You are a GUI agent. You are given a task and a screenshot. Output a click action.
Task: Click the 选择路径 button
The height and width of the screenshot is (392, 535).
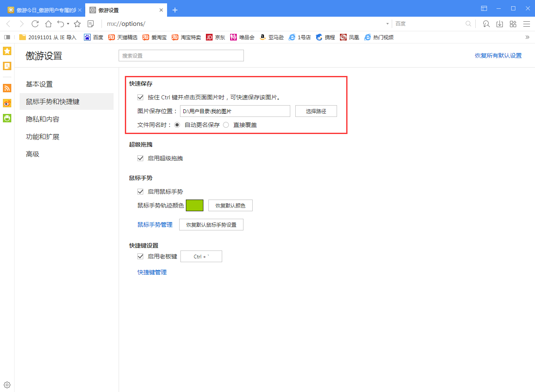point(316,111)
